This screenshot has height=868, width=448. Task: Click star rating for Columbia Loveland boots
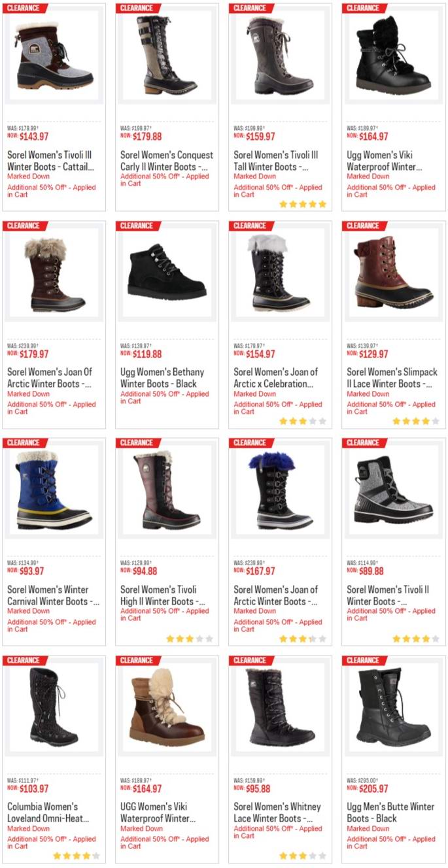pyautogui.click(x=76, y=856)
